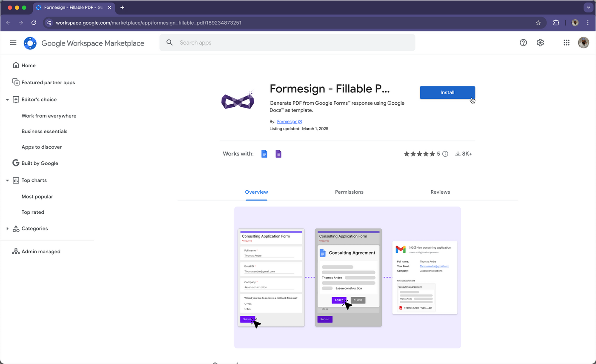The width and height of the screenshot is (596, 364).
Task: Collapse the Top charts section
Action: pos(7,181)
